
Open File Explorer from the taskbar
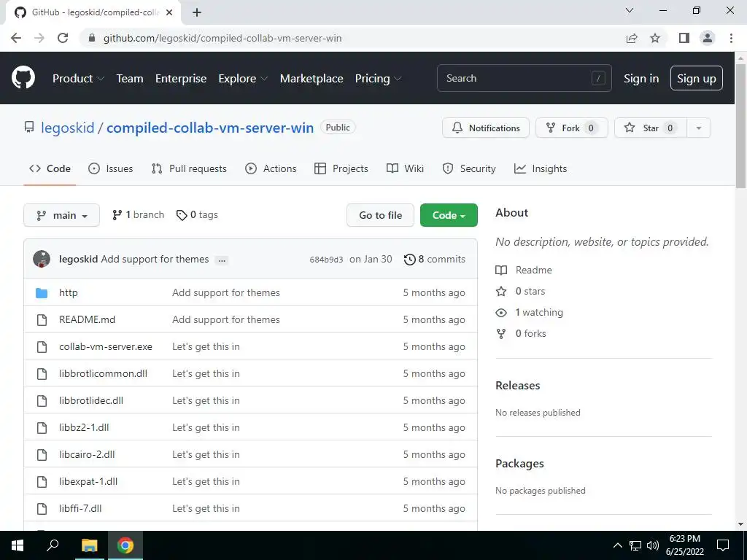click(89, 545)
